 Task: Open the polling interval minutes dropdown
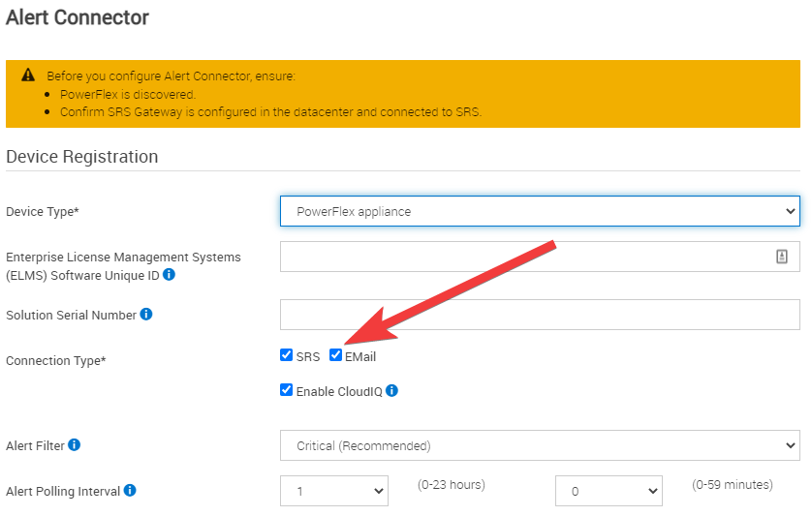coord(609,491)
